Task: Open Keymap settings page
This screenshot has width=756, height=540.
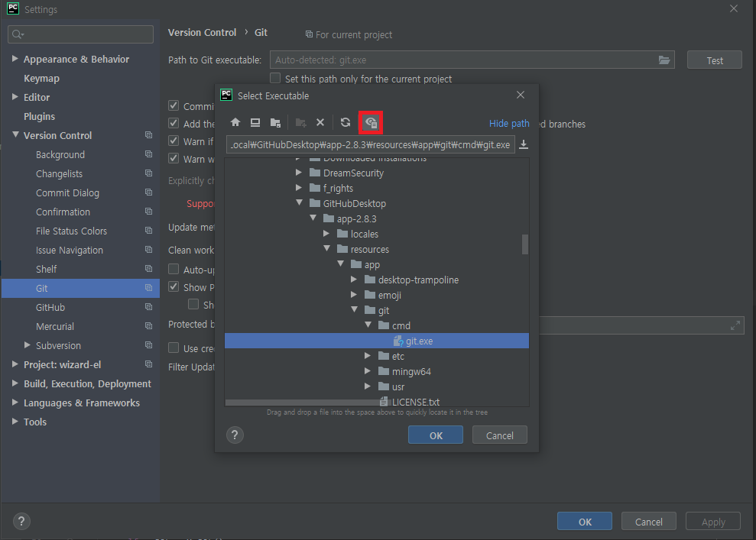Action: coord(41,78)
